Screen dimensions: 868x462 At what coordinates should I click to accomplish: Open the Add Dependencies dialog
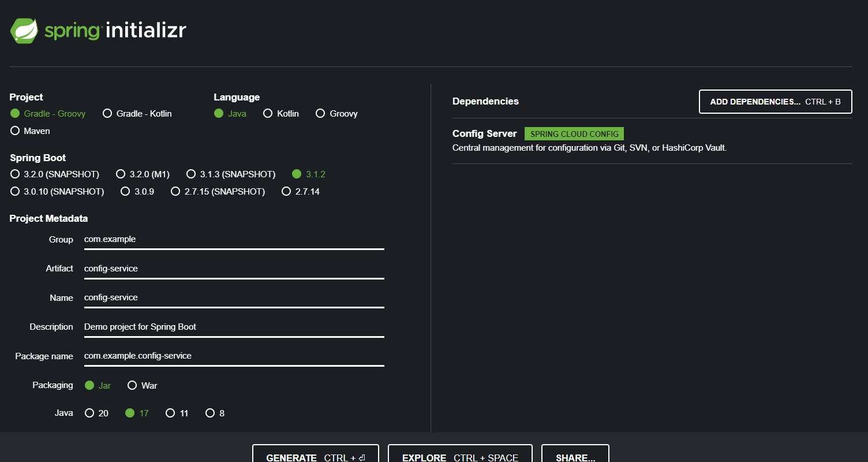(x=775, y=101)
